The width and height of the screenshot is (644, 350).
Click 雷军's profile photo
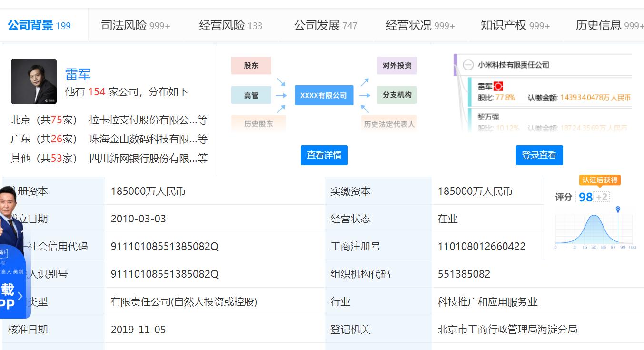pyautogui.click(x=33, y=81)
